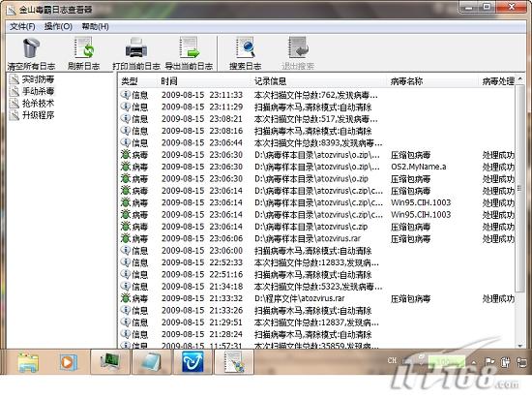Open the blue shield antivirus taskbar icon

coord(193,362)
